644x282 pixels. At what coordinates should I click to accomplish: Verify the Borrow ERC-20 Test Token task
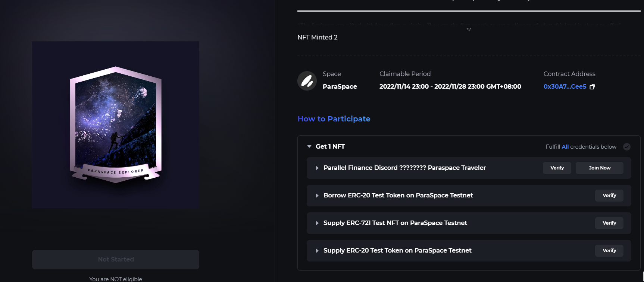point(609,196)
